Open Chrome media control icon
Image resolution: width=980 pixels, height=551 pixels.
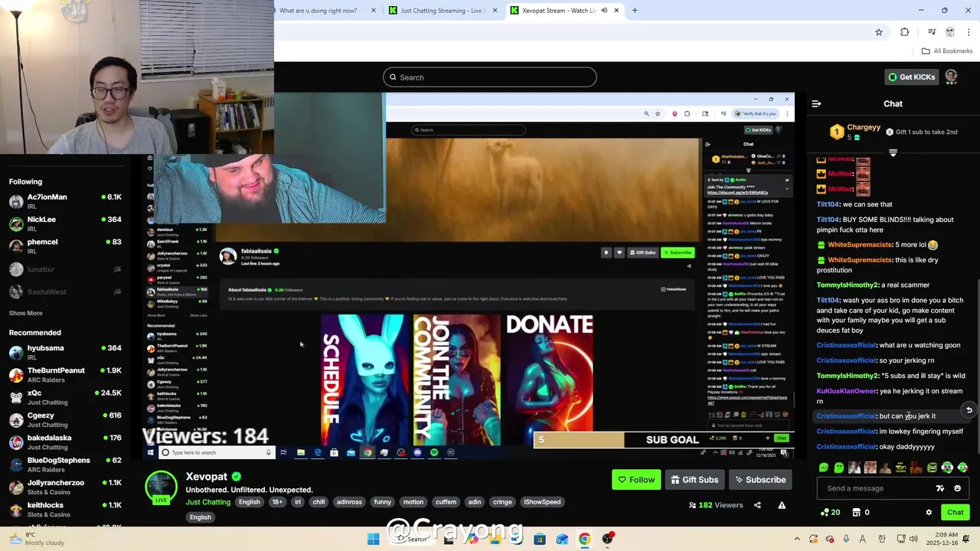pos(932,32)
